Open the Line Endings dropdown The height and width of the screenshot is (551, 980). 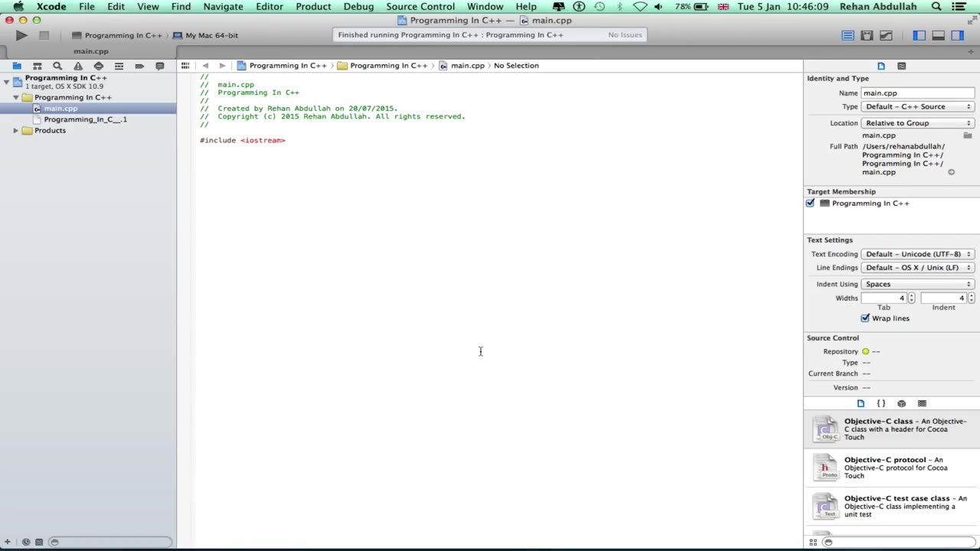pos(917,268)
